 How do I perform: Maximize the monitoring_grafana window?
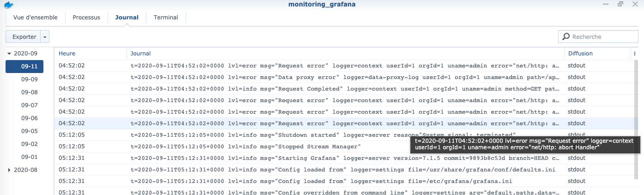tap(621, 4)
